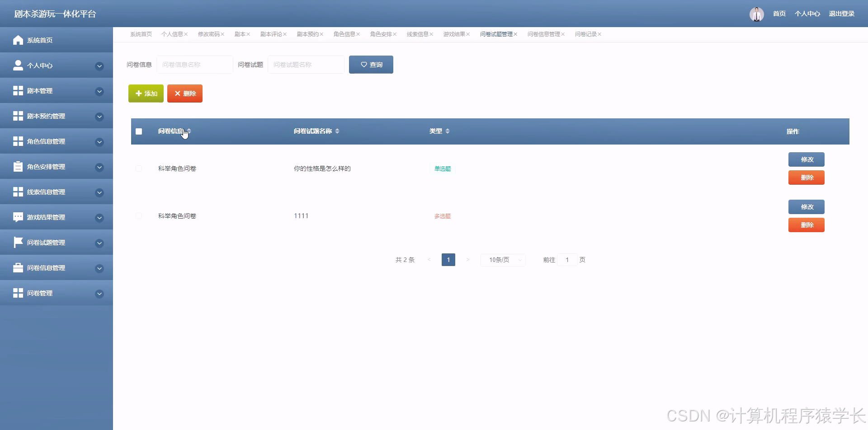Click the person icon beside 个人中心
Screen dimensions: 868x430
coord(18,65)
